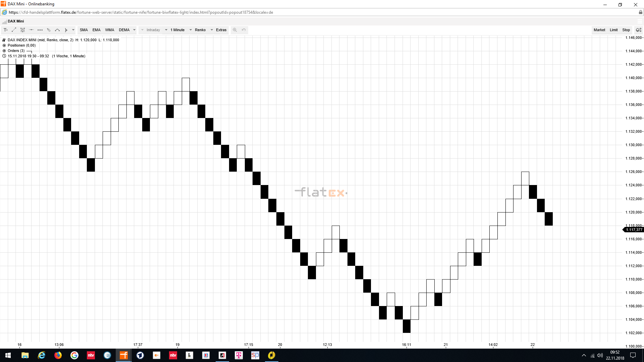Viewport: 644px width, 362px height.
Task: Select the Fibonacci retracement tool
Action: point(22,30)
